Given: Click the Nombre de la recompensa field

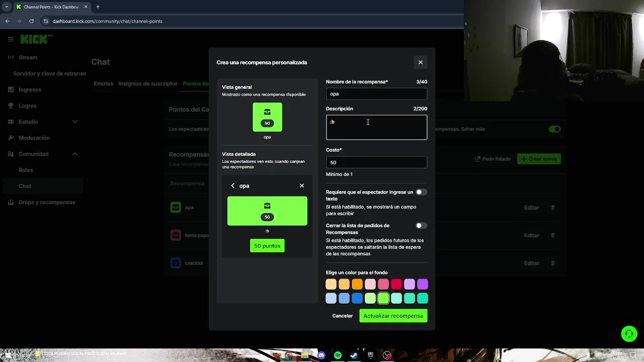Looking at the screenshot, I should (x=376, y=94).
